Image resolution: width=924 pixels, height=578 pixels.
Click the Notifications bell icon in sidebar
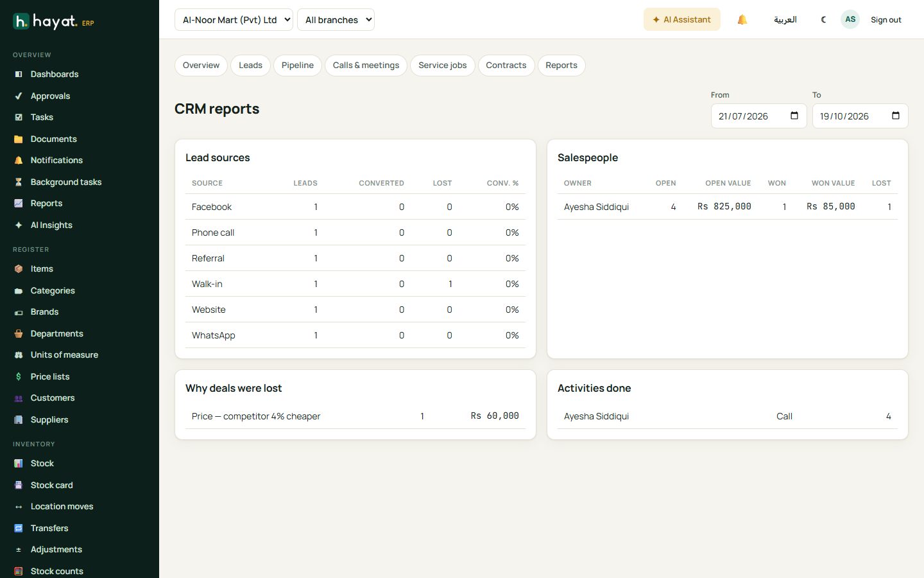point(19,161)
